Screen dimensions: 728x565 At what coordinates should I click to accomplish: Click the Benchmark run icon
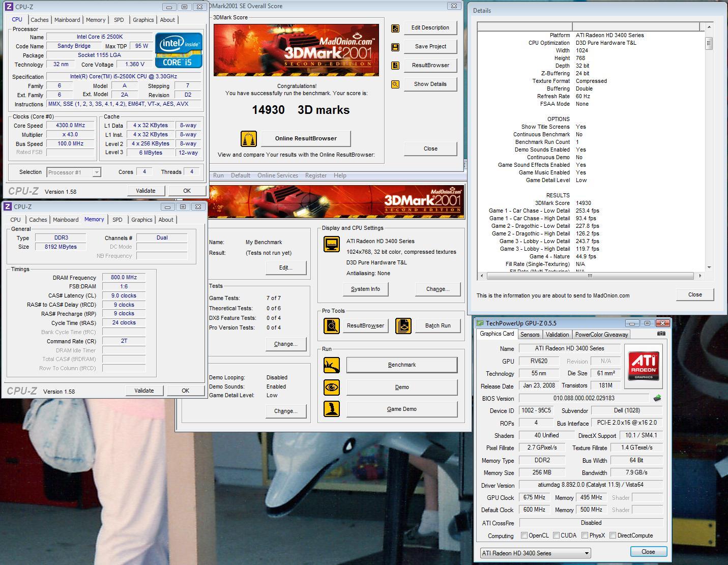pos(332,365)
